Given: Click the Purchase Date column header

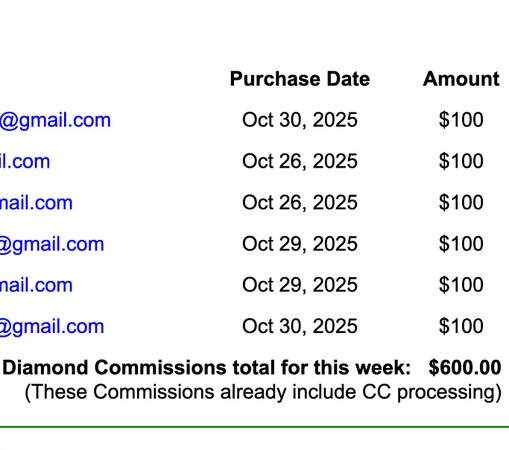Looking at the screenshot, I should pyautogui.click(x=300, y=79).
